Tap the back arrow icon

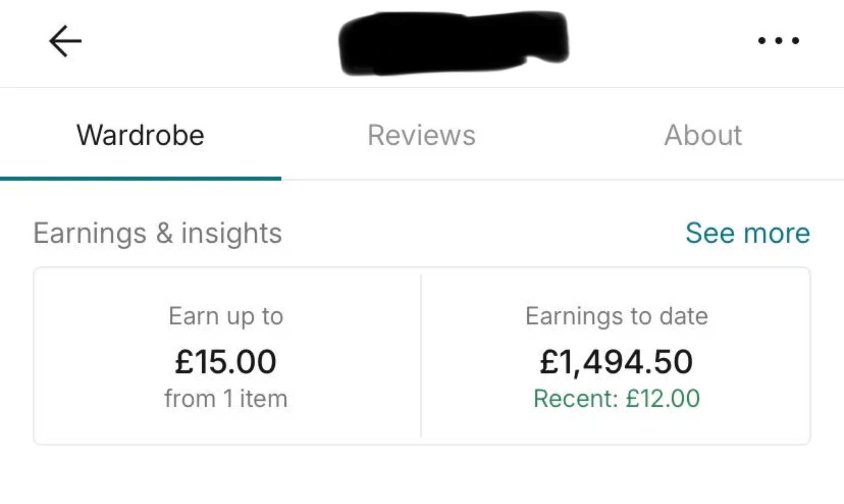[65, 41]
